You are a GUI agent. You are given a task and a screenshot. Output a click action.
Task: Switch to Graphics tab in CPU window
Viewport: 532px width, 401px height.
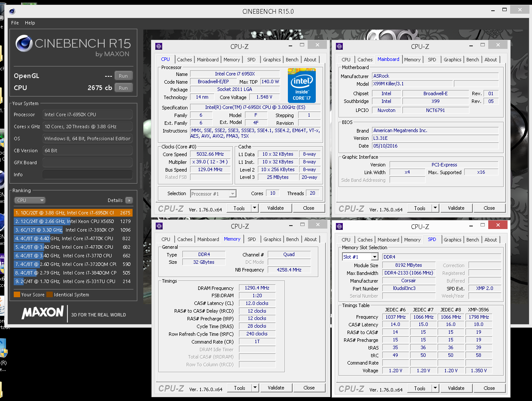[272, 60]
